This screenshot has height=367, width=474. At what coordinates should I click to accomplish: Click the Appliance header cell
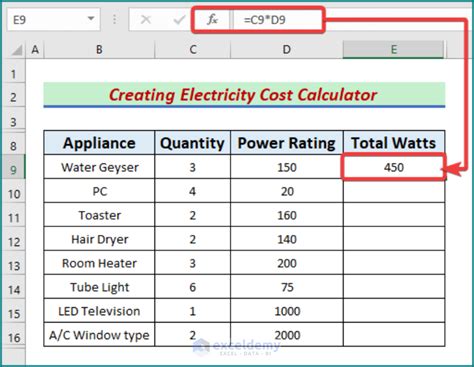tap(99, 143)
